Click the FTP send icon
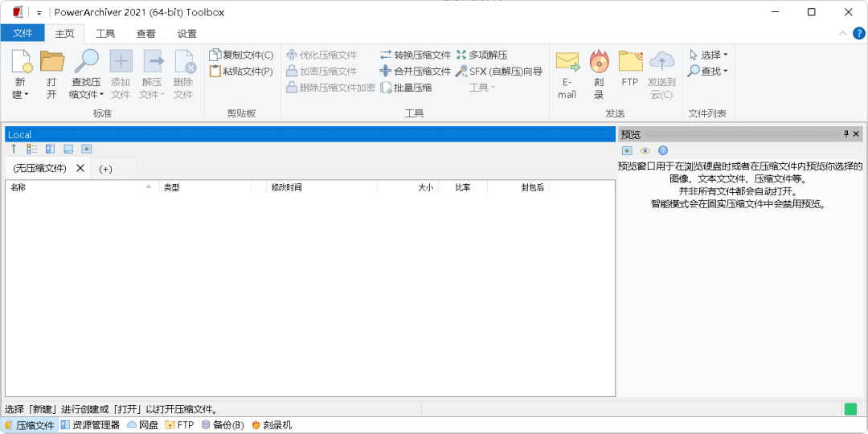This screenshot has height=434, width=868. [630, 61]
